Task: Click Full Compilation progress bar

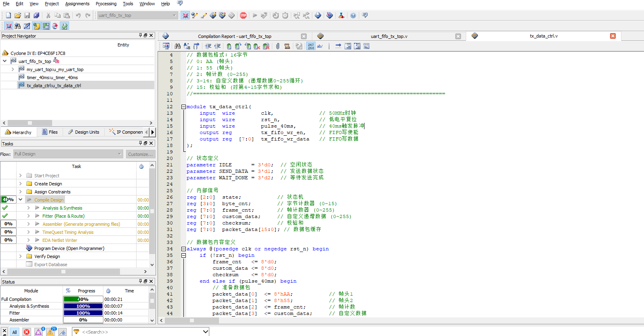Action: click(x=83, y=299)
